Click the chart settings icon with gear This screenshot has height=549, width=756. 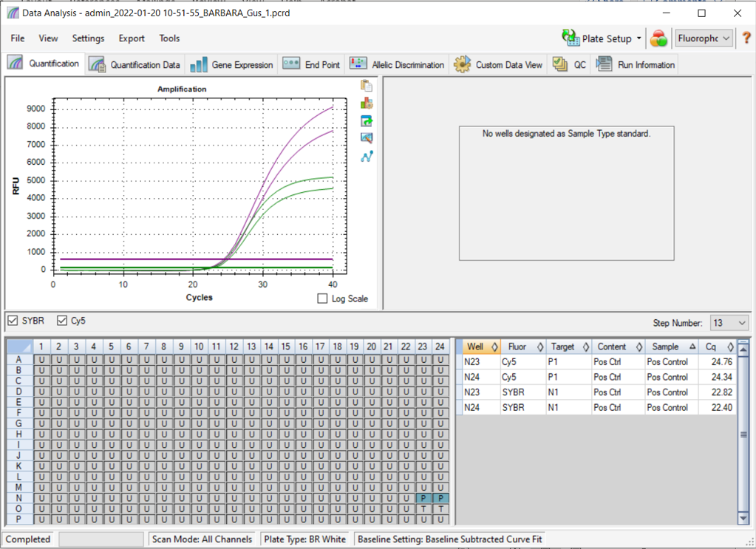pyautogui.click(x=367, y=103)
